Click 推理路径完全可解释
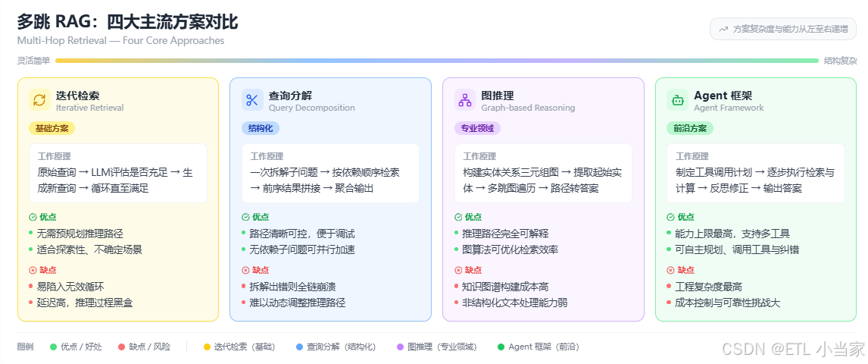The width and height of the screenshot is (868, 364). 505,234
